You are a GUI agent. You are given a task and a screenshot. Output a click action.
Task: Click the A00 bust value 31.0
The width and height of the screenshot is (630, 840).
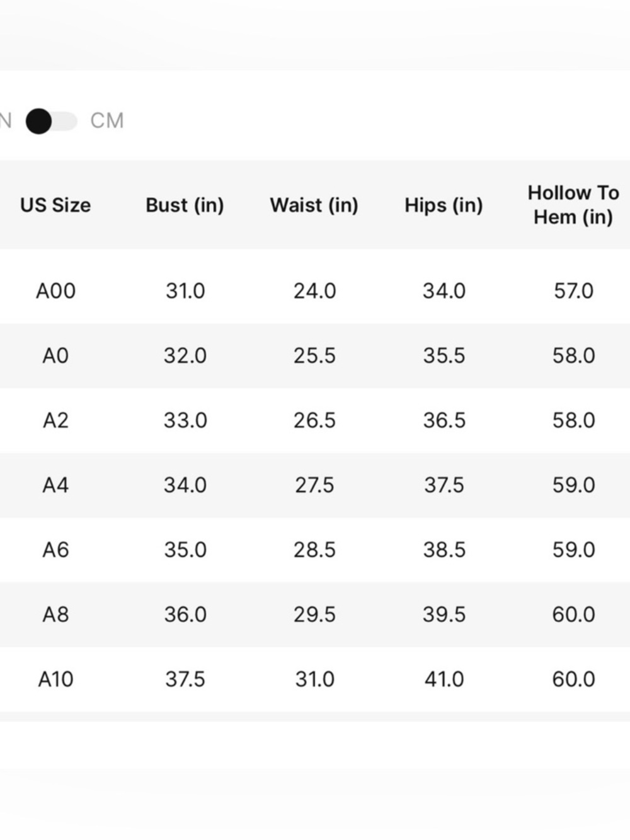coord(185,291)
